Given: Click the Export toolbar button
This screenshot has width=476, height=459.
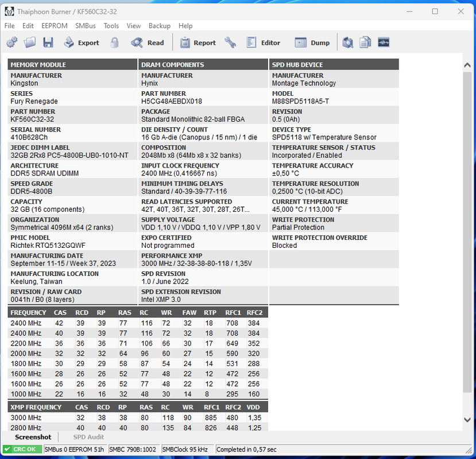Looking at the screenshot, I should point(82,42).
